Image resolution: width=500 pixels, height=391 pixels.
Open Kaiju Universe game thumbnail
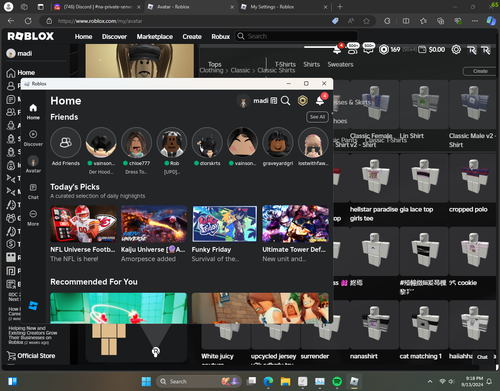point(154,224)
